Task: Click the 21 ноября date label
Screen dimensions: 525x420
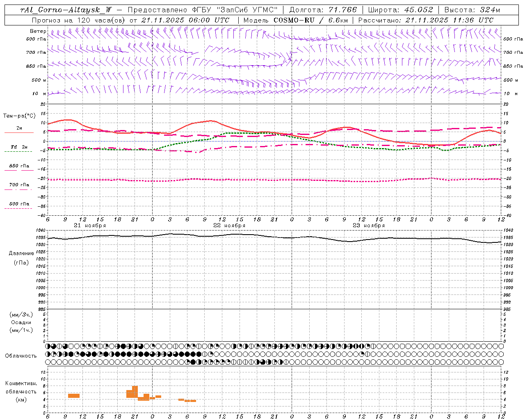Action: point(90,226)
